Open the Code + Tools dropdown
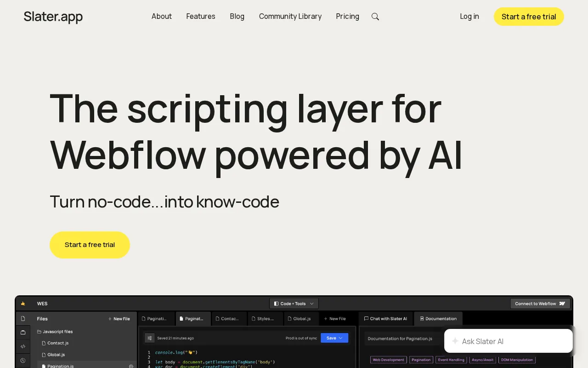This screenshot has height=368, width=588. coord(294,304)
